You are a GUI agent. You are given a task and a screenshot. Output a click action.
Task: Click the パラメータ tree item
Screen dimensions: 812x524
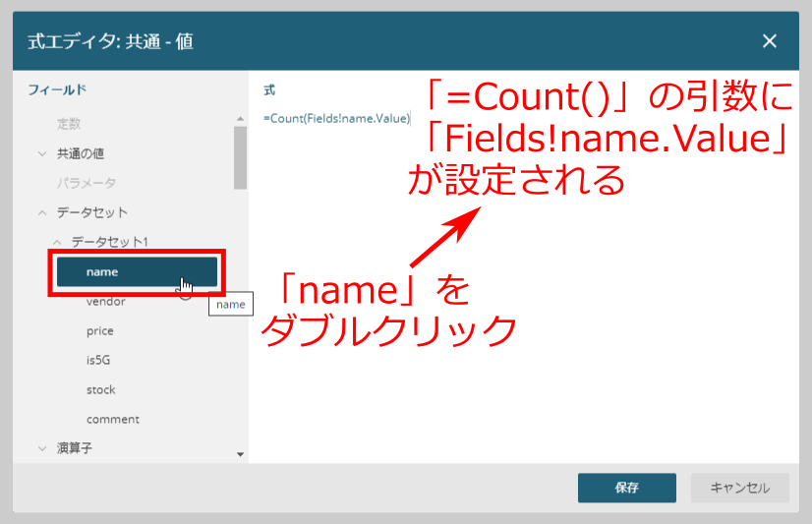coord(86,183)
